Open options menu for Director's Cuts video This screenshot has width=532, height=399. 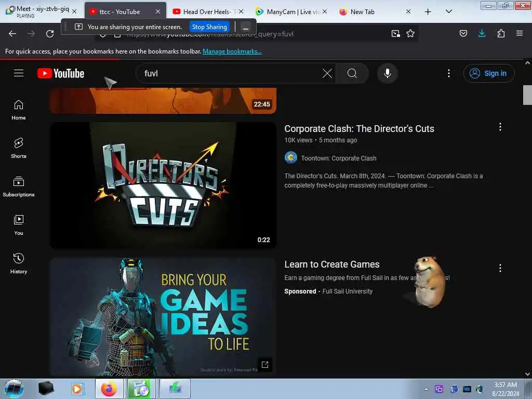coord(500,127)
